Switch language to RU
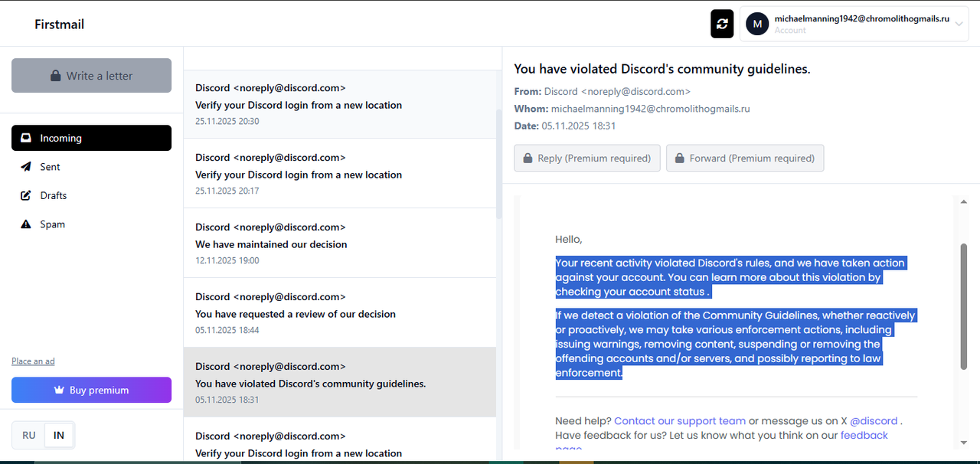 point(29,436)
